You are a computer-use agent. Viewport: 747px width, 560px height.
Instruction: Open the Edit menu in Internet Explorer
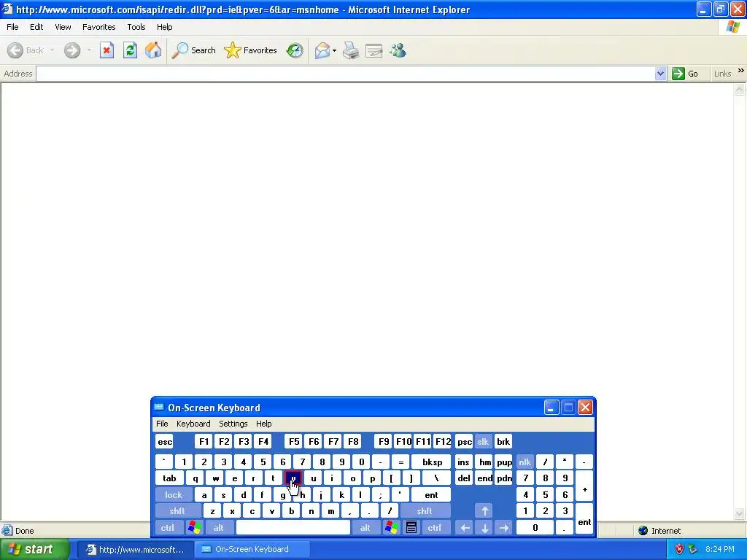36,27
